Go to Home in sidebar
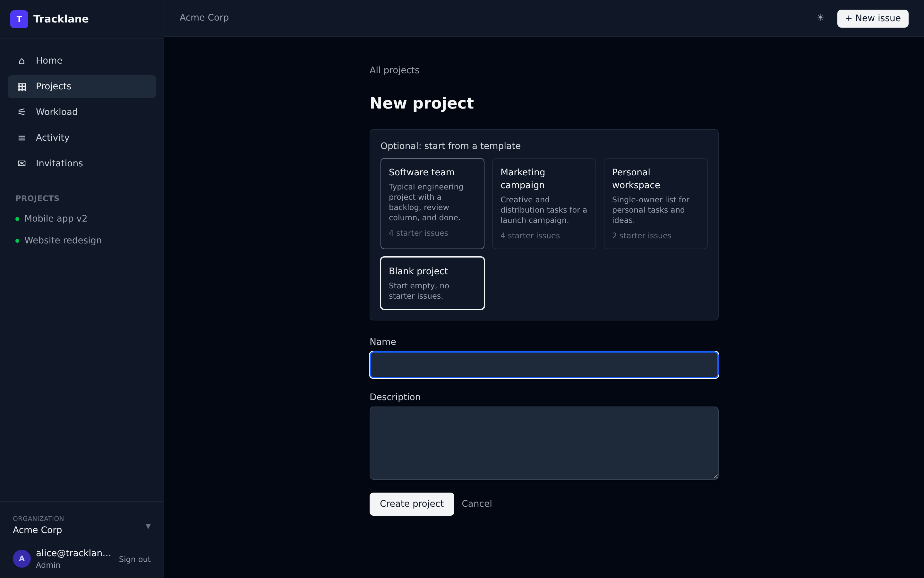The height and width of the screenshot is (578, 924). 82,61
